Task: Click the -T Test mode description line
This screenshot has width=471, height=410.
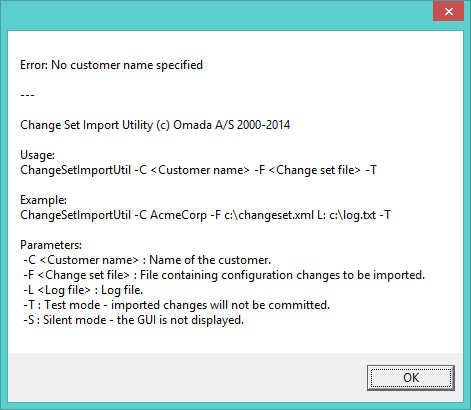Action: [x=176, y=305]
